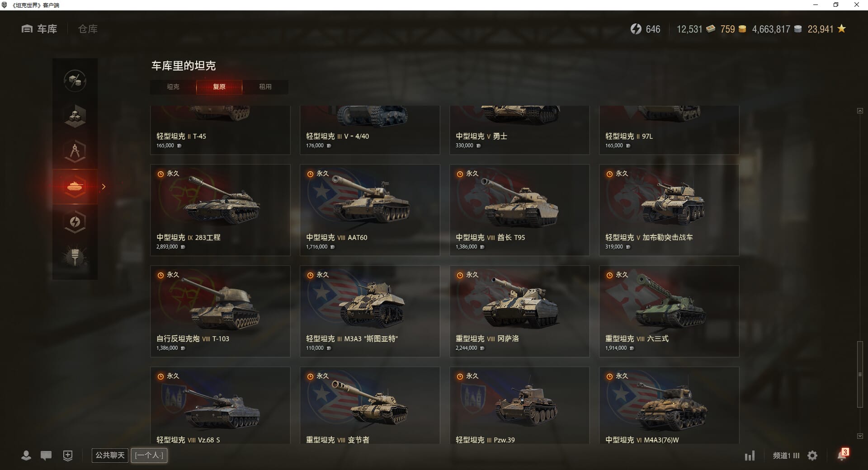
Task: Open notifications bell with 3 badge
Action: (x=842, y=455)
